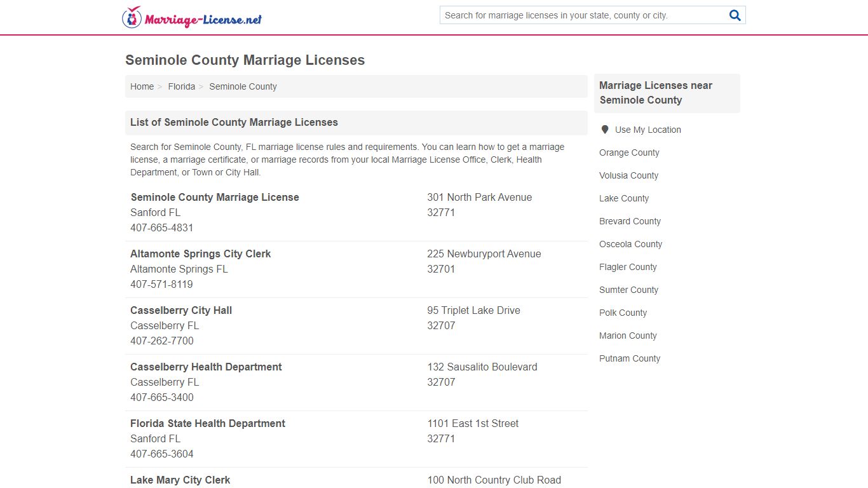Open Seminole County Marriage License listing
The height and width of the screenshot is (488, 868).
coord(215,197)
